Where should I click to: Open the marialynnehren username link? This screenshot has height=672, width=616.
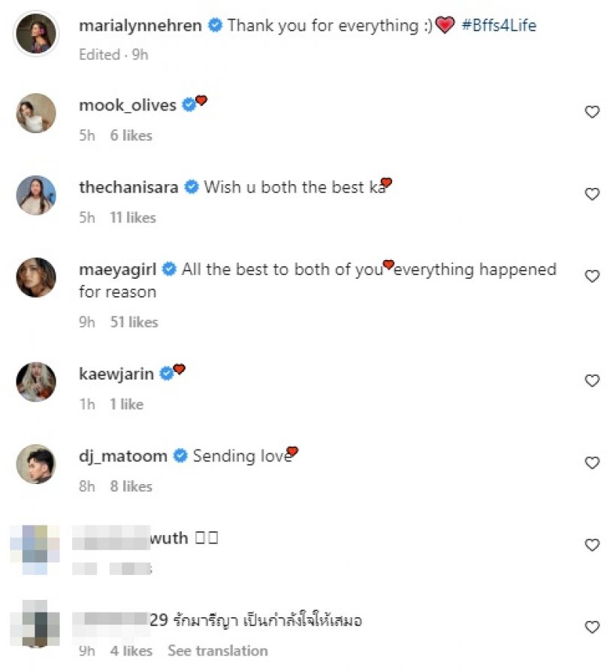140,26
